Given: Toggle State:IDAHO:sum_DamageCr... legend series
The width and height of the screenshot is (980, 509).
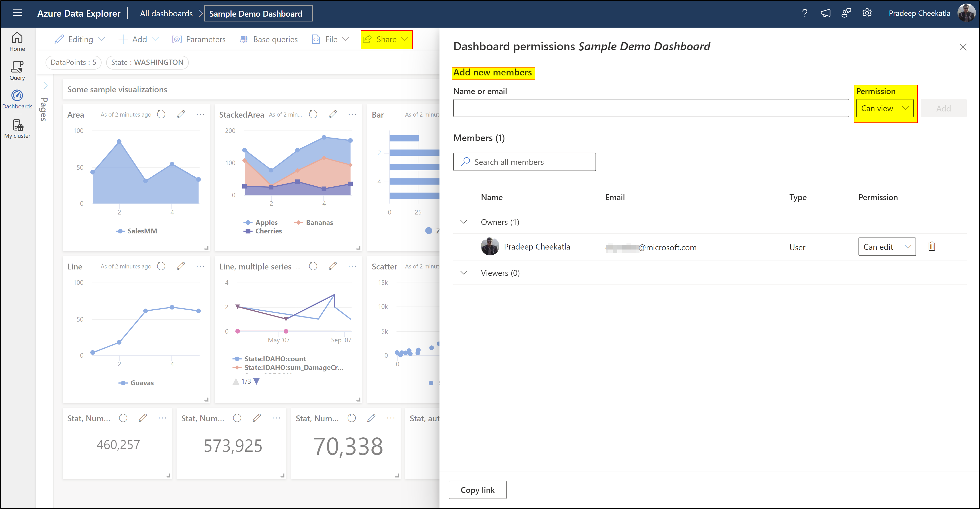Looking at the screenshot, I should [x=288, y=368].
